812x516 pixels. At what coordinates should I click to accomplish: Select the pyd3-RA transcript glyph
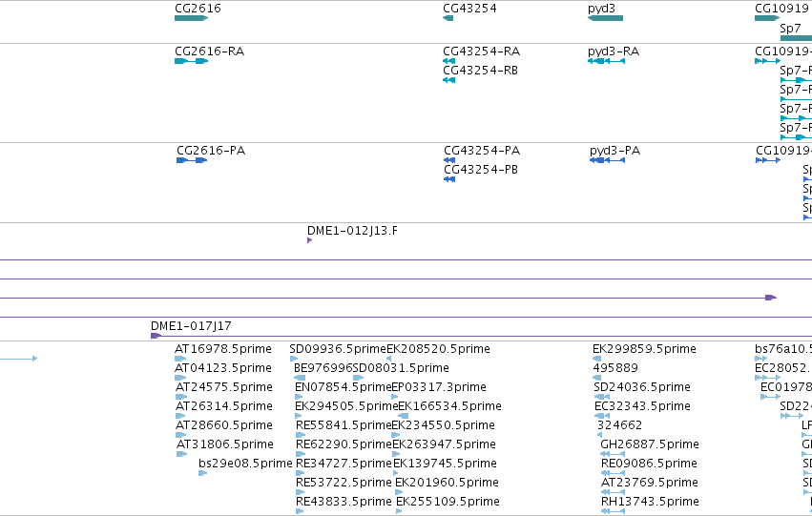[x=606, y=61]
